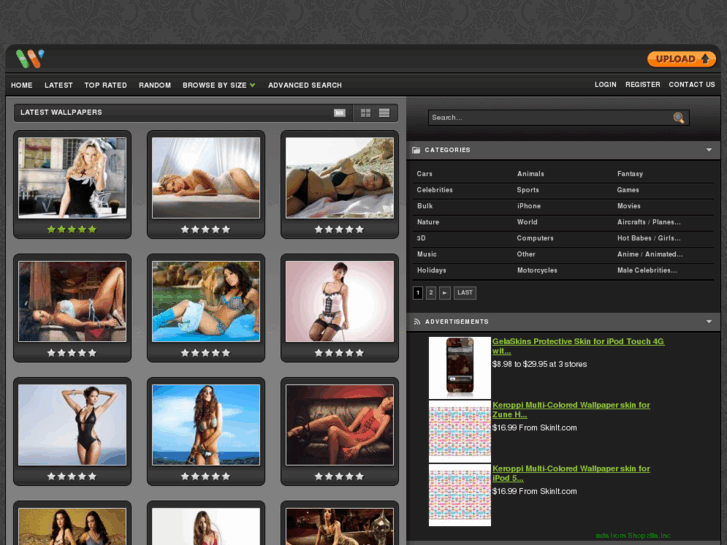Open the pink background wallpaper thumbnail
727x545 pixels.
coord(340,301)
